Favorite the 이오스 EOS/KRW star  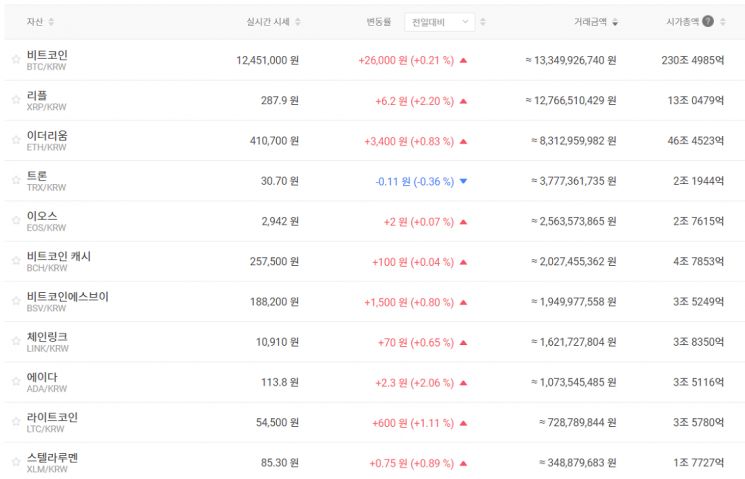click(x=16, y=220)
